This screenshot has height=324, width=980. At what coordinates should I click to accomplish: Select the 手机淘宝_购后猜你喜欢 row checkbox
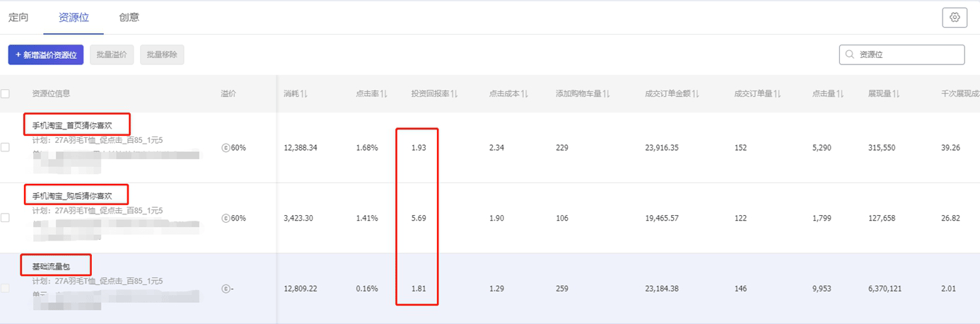5,218
